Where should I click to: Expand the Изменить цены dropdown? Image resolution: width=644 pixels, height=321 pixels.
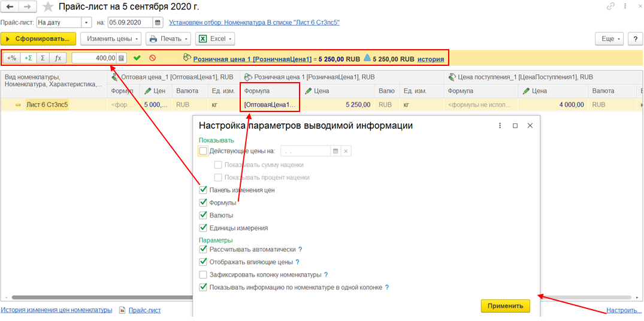tap(110, 39)
